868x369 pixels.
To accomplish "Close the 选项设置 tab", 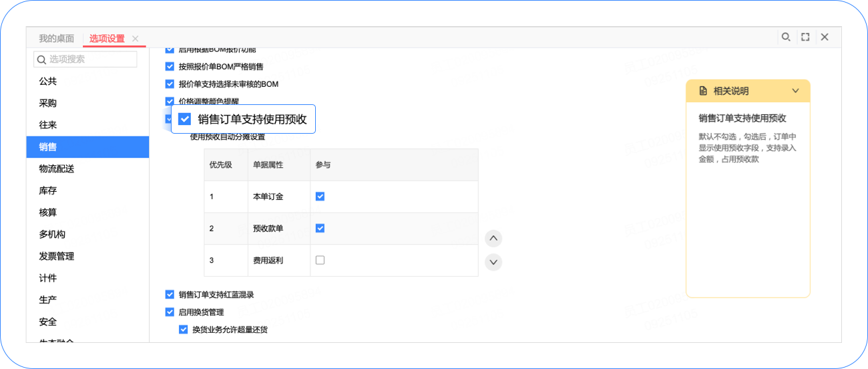I will pos(136,39).
